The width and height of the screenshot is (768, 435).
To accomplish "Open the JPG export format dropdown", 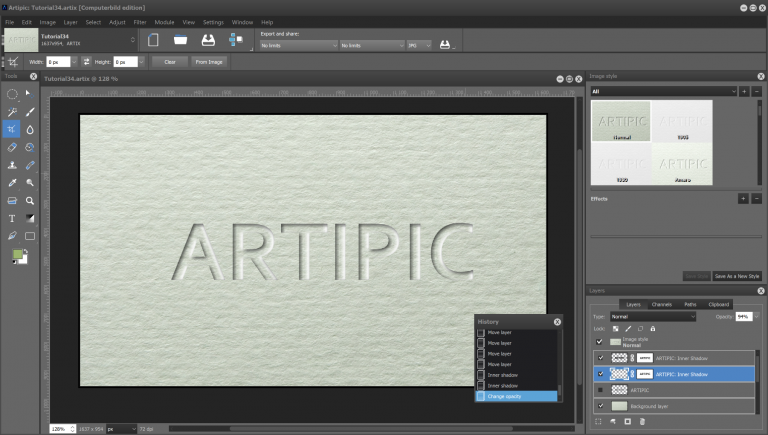I will (419, 45).
